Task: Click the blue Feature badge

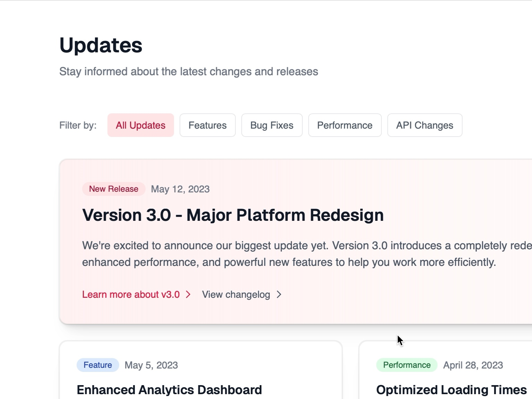Action: click(x=97, y=365)
